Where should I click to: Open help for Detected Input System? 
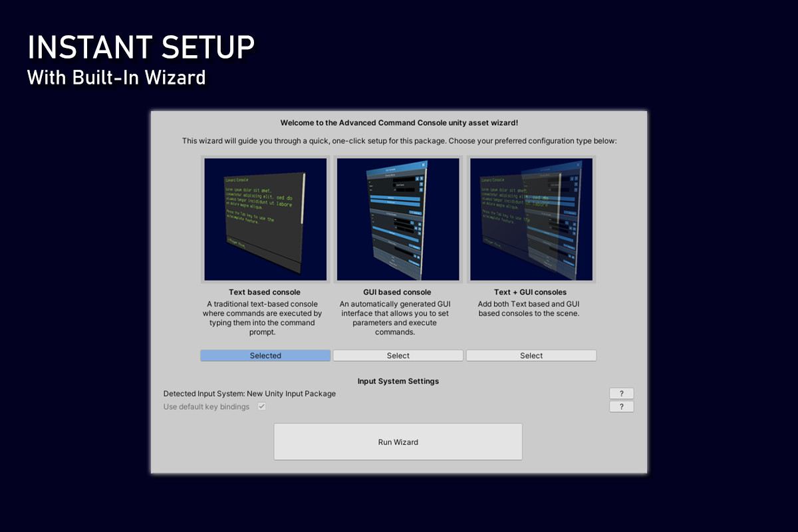coord(621,394)
